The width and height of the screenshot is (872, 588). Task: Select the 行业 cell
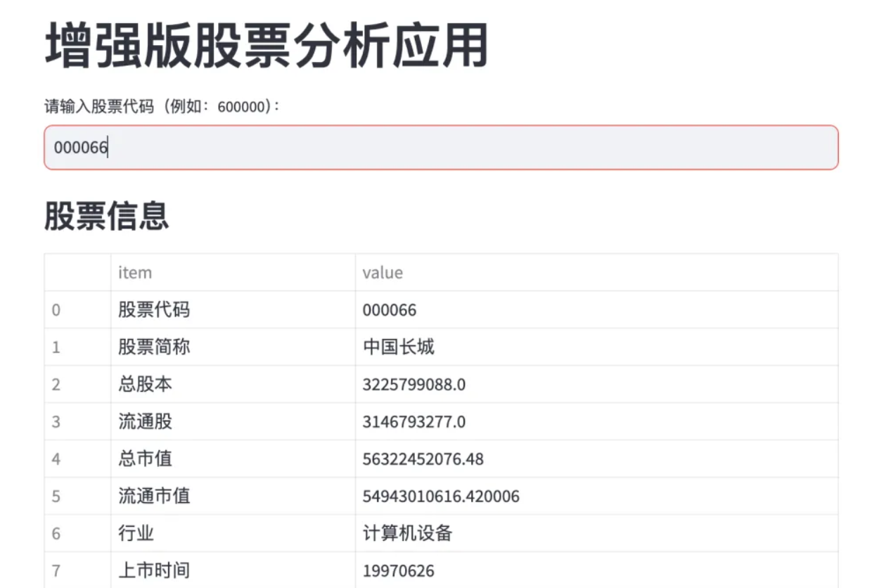click(233, 533)
